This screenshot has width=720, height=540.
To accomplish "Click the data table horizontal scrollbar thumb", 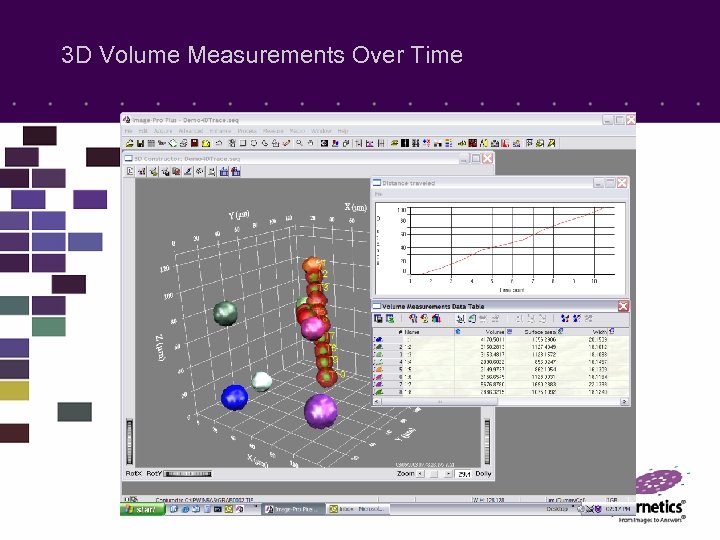I will (x=439, y=402).
